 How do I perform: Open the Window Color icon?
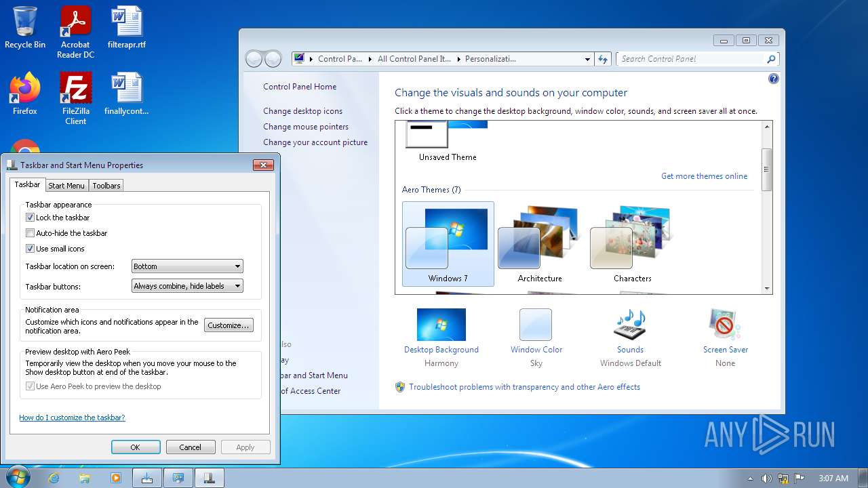(536, 325)
